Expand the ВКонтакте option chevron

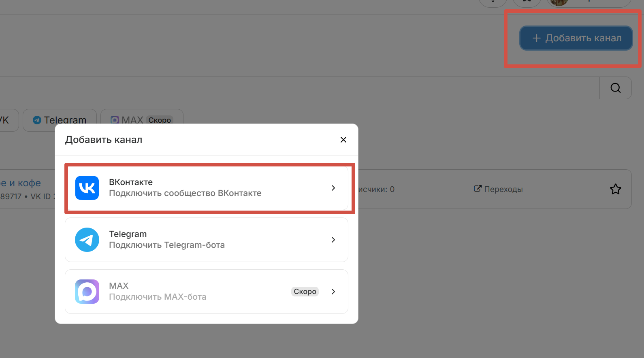click(x=333, y=188)
